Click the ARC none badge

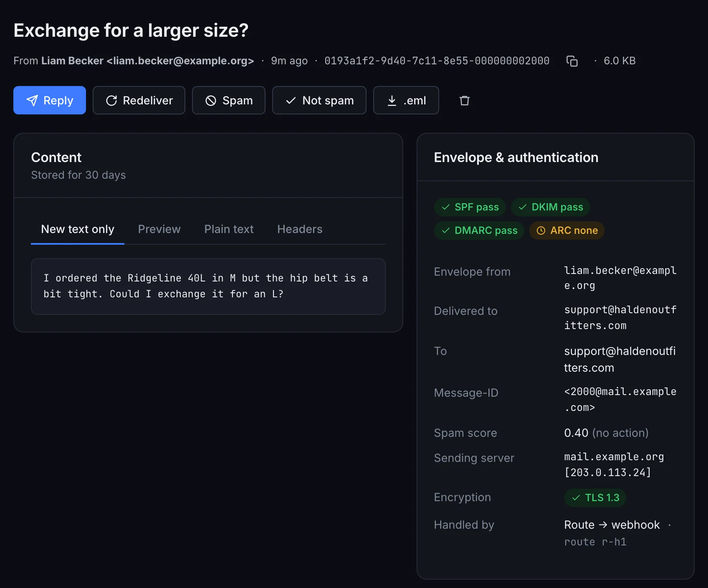[567, 231]
